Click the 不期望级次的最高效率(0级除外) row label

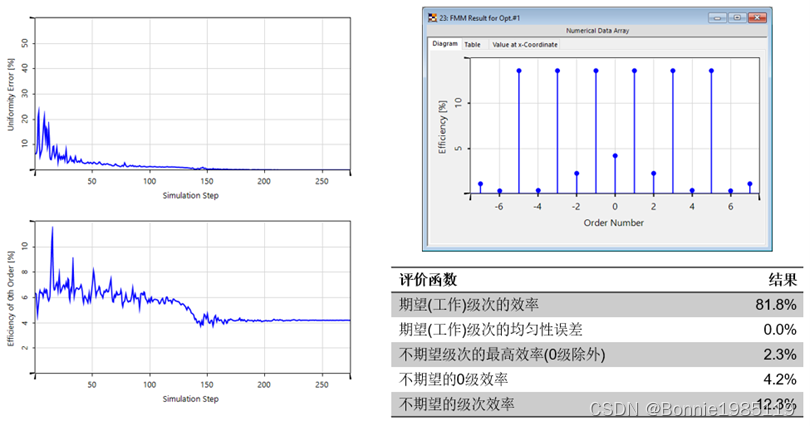pos(502,355)
